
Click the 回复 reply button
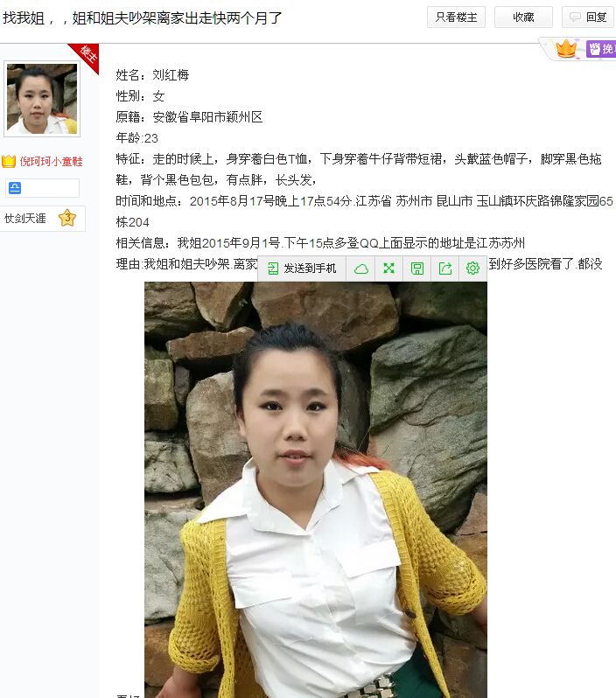pos(588,17)
